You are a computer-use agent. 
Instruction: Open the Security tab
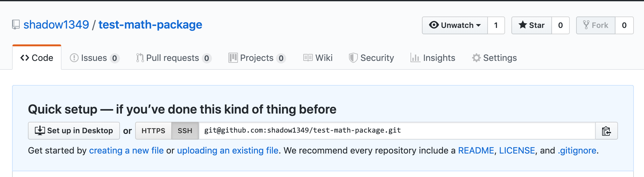point(371,58)
